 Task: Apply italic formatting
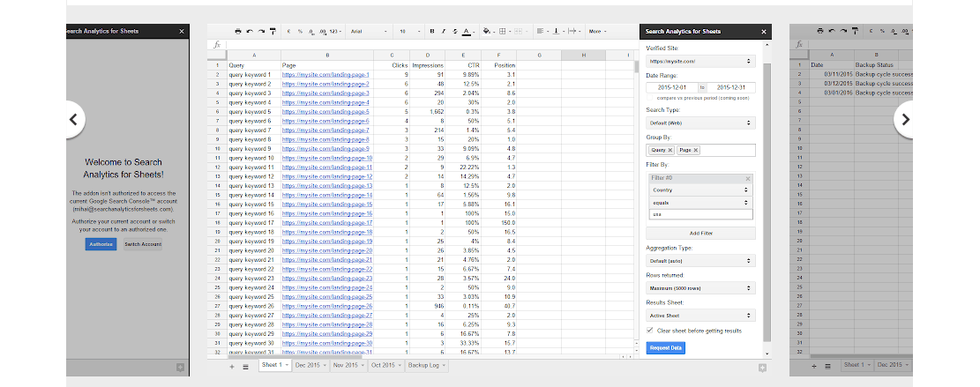443,32
